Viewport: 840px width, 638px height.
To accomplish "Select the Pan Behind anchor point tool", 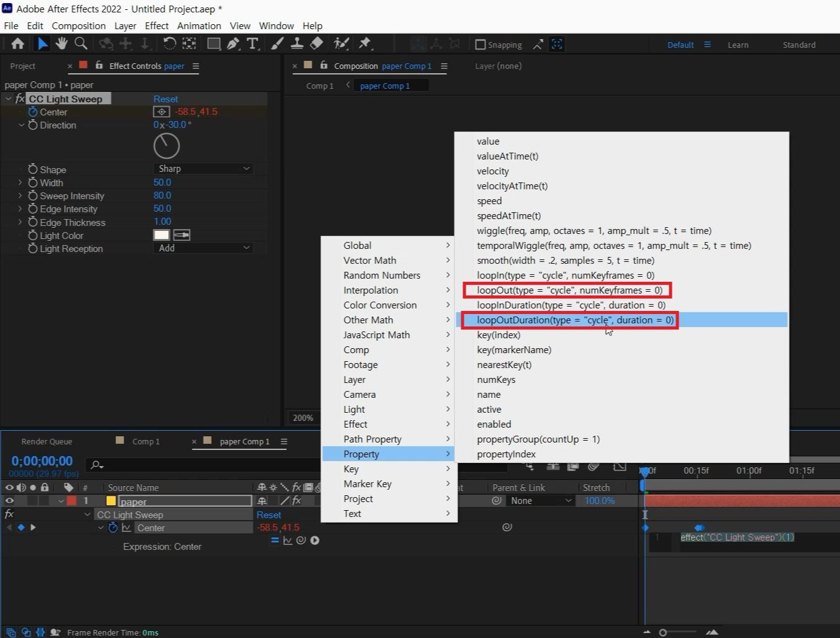I will pyautogui.click(x=189, y=43).
